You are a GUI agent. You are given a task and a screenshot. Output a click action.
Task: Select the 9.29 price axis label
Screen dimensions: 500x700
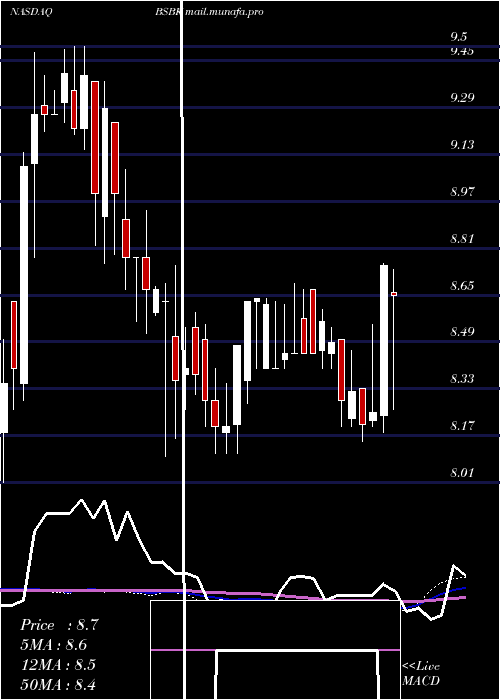click(462, 97)
